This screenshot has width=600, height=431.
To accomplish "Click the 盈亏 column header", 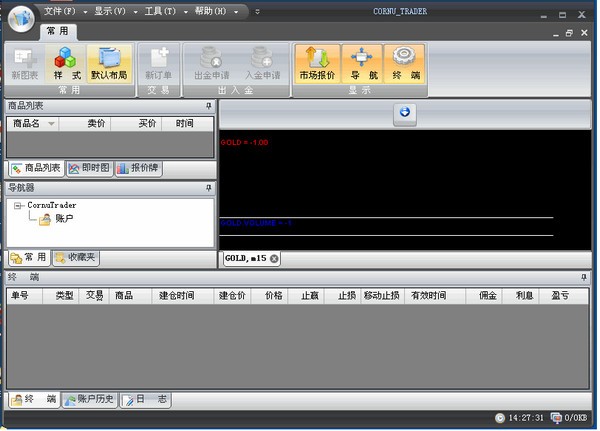I will [564, 295].
